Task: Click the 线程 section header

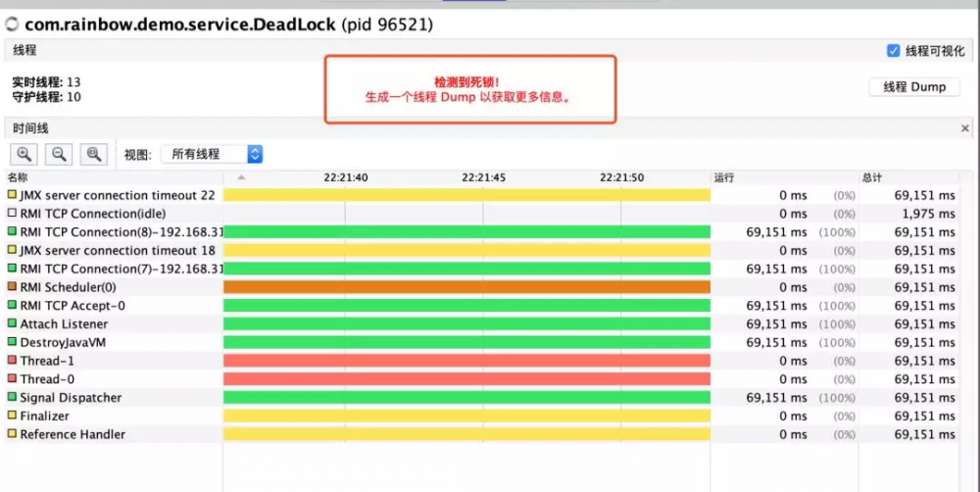Action: 24,50
